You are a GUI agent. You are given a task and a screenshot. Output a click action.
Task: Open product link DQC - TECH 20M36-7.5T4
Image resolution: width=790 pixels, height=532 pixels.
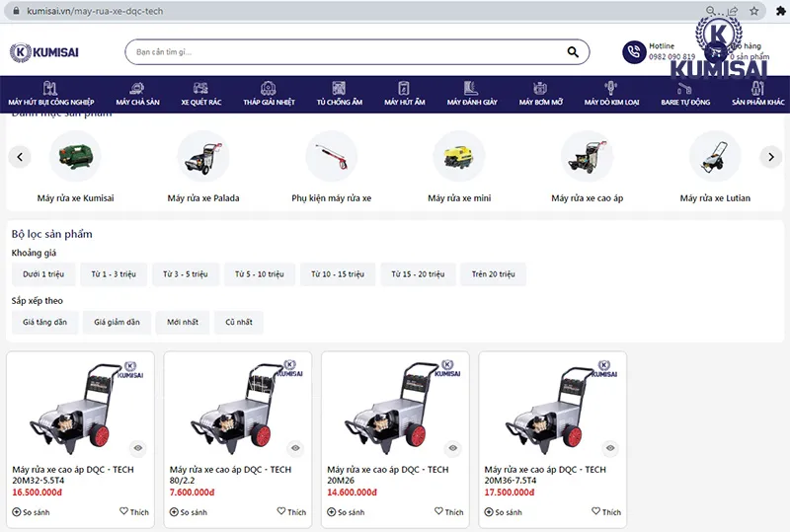[545, 475]
